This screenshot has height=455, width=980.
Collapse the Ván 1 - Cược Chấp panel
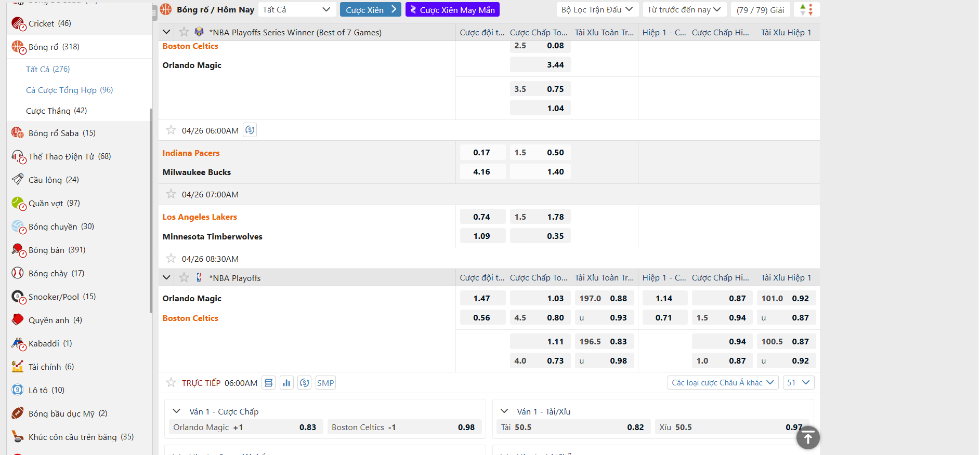177,411
